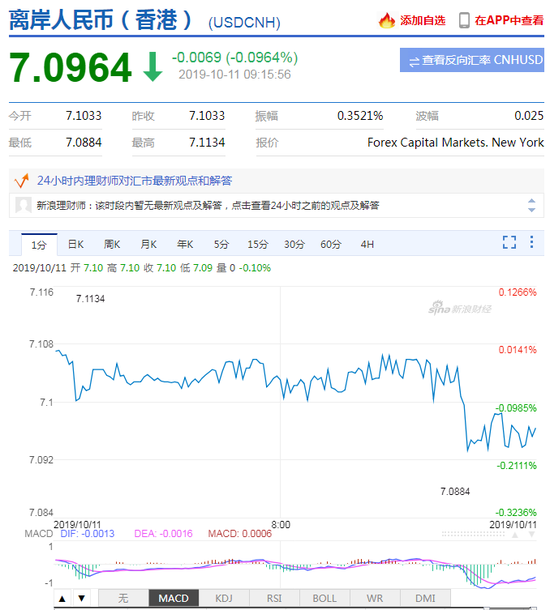Click the green down arrow beside price

point(152,67)
